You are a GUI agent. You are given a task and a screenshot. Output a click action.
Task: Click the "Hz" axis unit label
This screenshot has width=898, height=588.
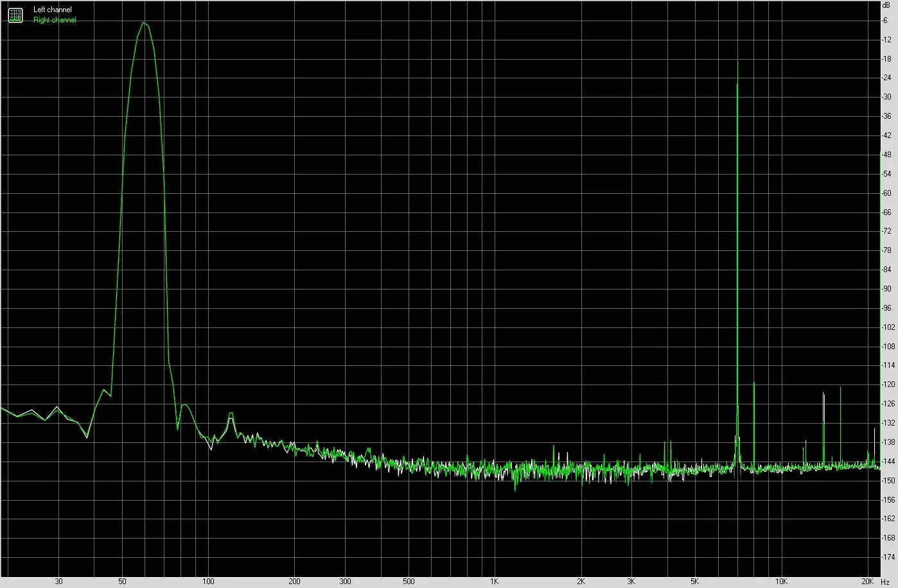(885, 582)
